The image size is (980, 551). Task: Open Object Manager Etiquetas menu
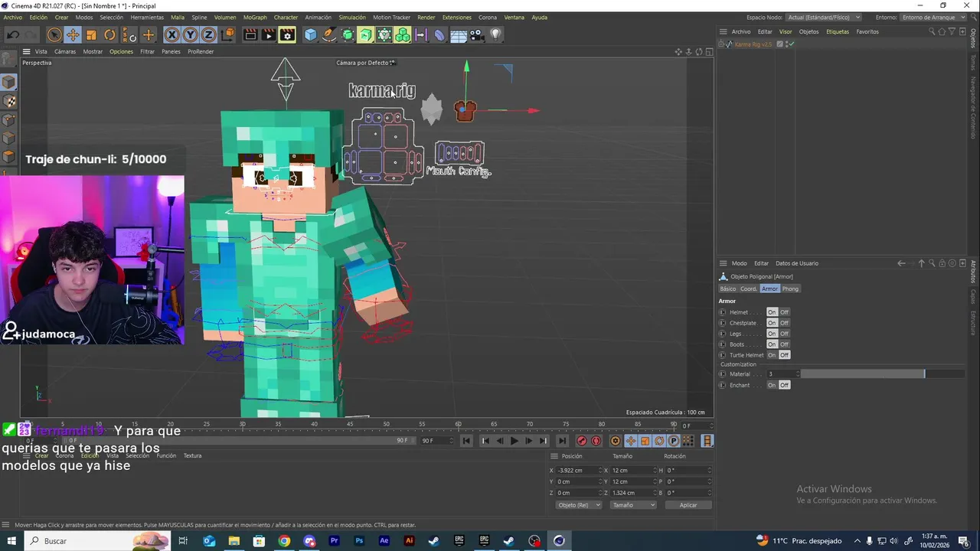click(x=838, y=32)
